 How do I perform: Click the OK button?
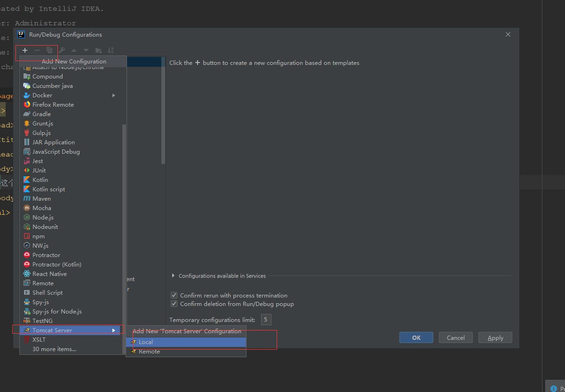click(416, 337)
